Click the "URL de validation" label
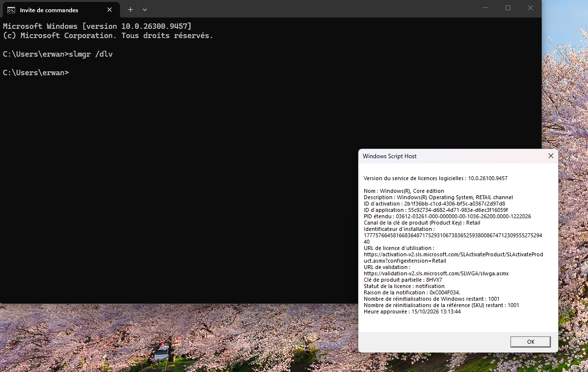Screen dimensions: 588x372 pyautogui.click(x=387, y=267)
